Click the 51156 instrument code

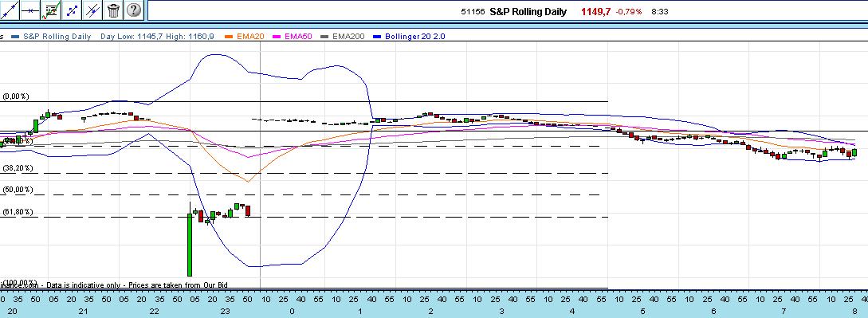point(473,11)
